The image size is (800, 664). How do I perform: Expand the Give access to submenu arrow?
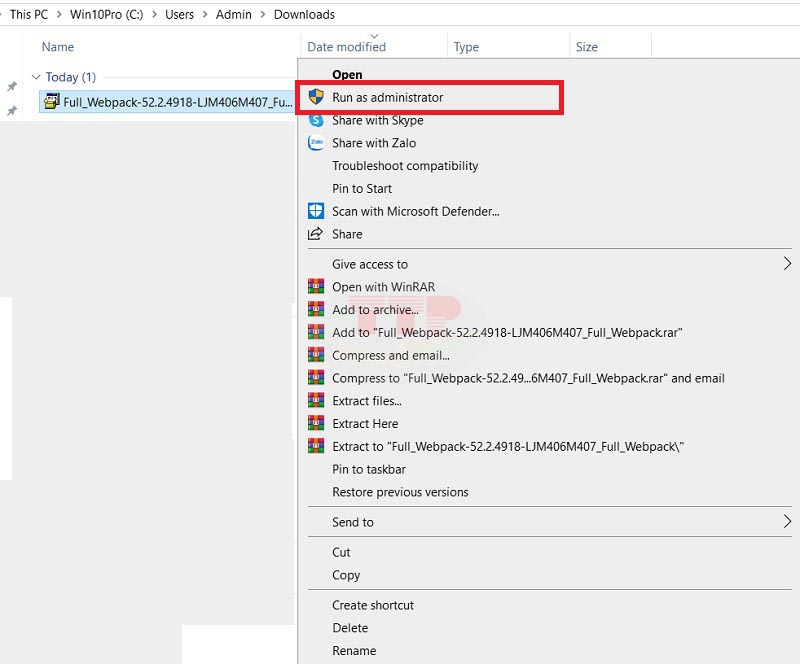pos(787,264)
